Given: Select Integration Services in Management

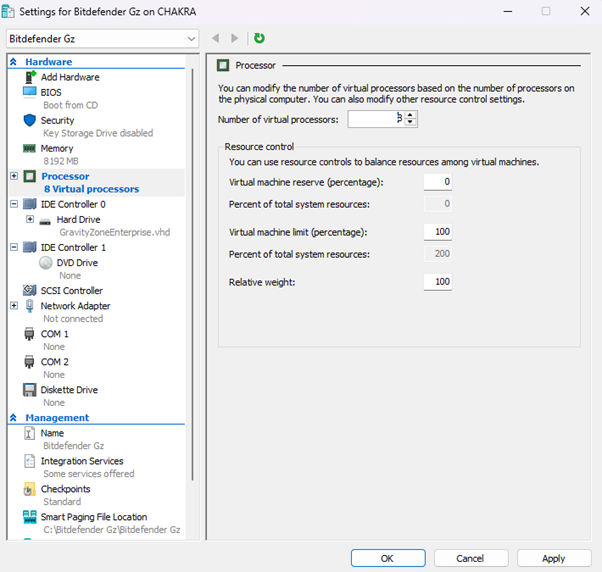Looking at the screenshot, I should (x=81, y=461).
